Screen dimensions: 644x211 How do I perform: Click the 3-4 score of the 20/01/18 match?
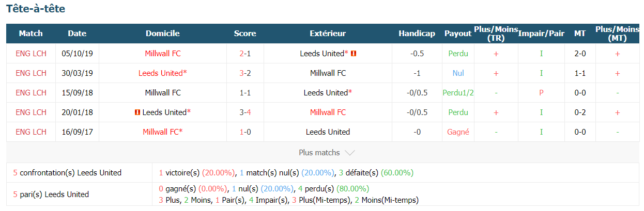pyautogui.click(x=245, y=112)
